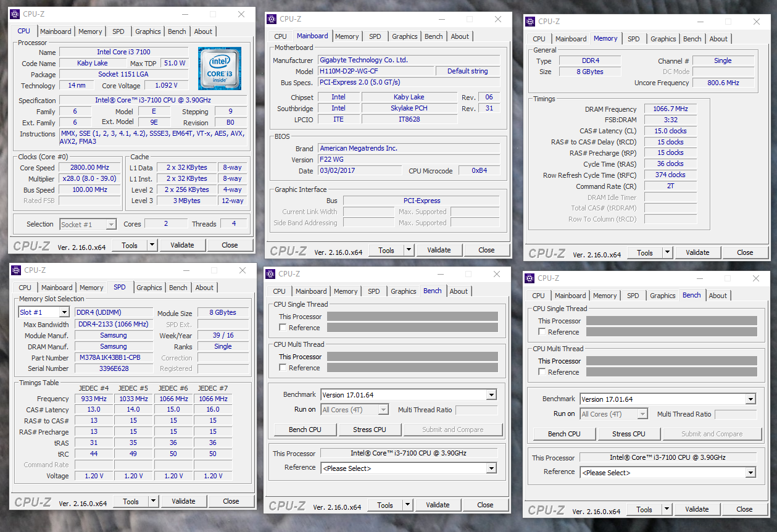This screenshot has height=532, width=777.
Task: Open Benchmark version dropdown in middle Bench window
Action: tap(492, 395)
